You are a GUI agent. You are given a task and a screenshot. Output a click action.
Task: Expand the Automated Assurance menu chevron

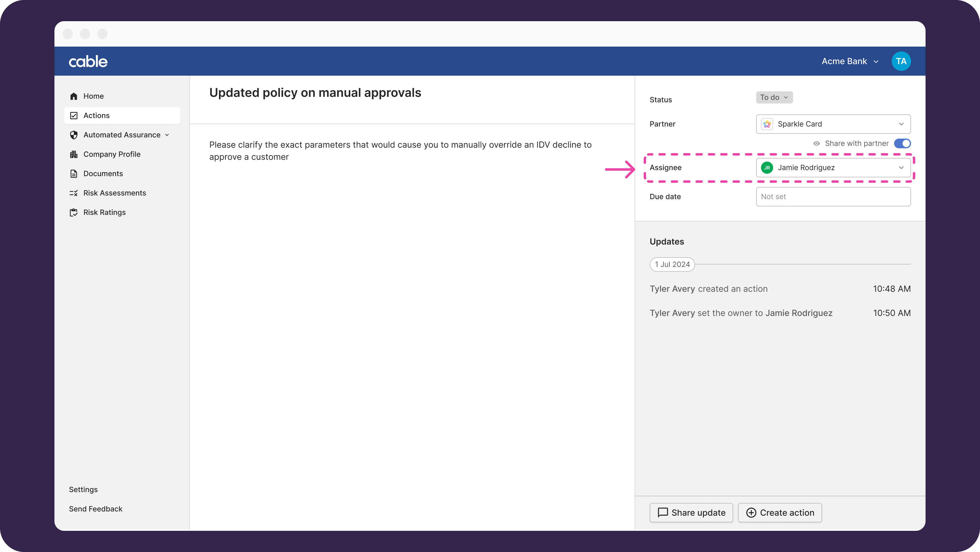(167, 135)
